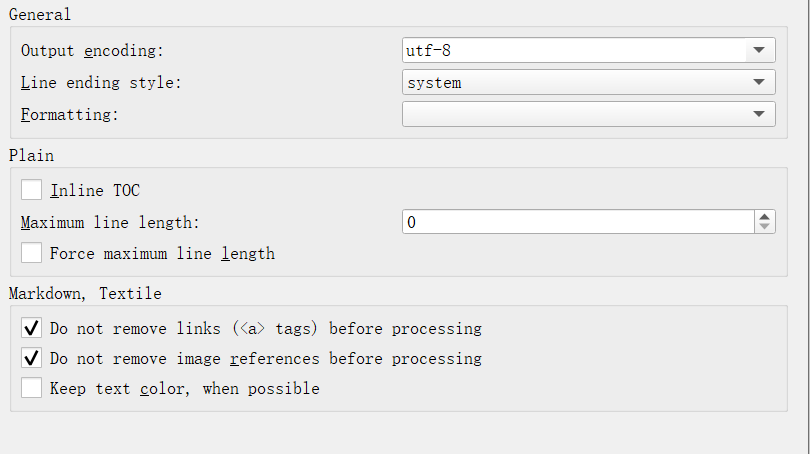Click the Output encoding dropdown arrow
Screen dimensions: 810x454
760,50
